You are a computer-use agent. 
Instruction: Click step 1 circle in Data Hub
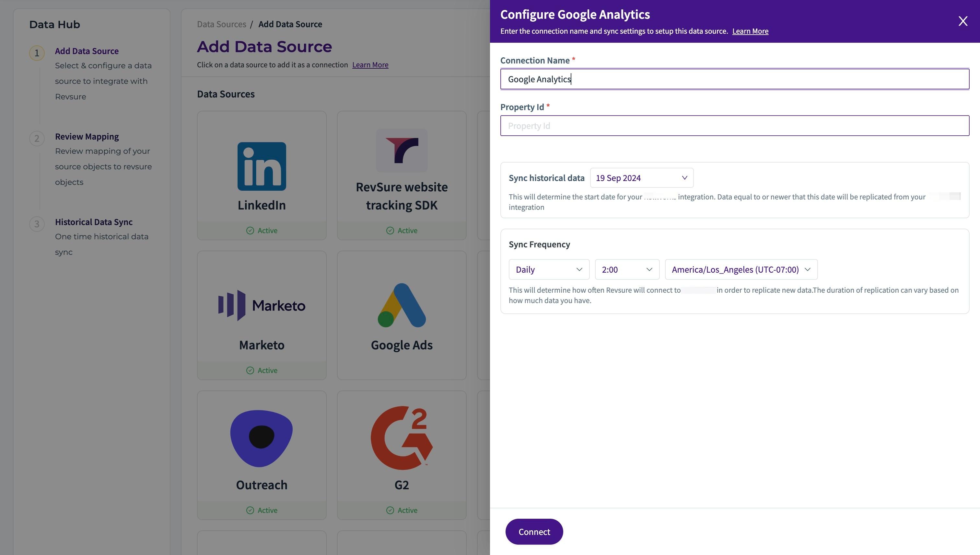pyautogui.click(x=37, y=53)
